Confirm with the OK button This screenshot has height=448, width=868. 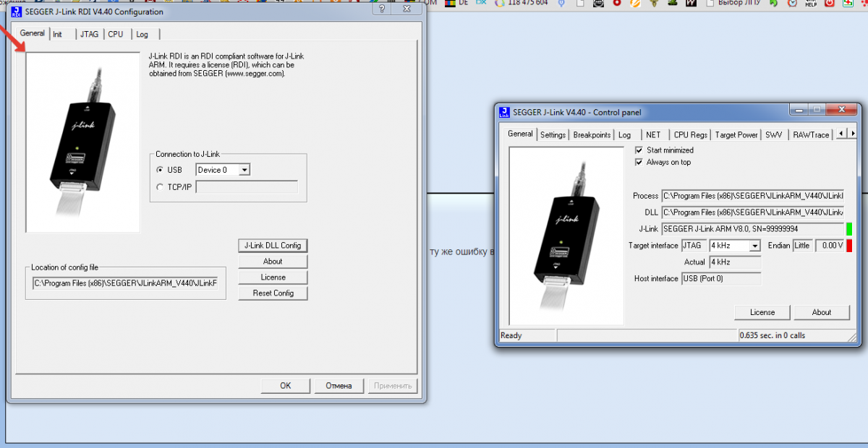tap(285, 386)
